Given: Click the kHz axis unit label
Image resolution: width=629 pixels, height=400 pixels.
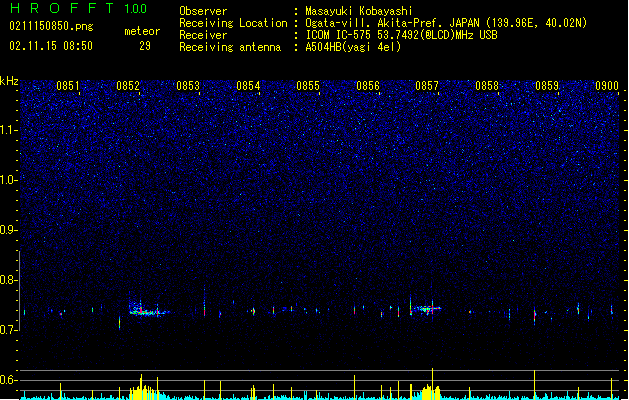Looking at the screenshot, I should [9, 81].
